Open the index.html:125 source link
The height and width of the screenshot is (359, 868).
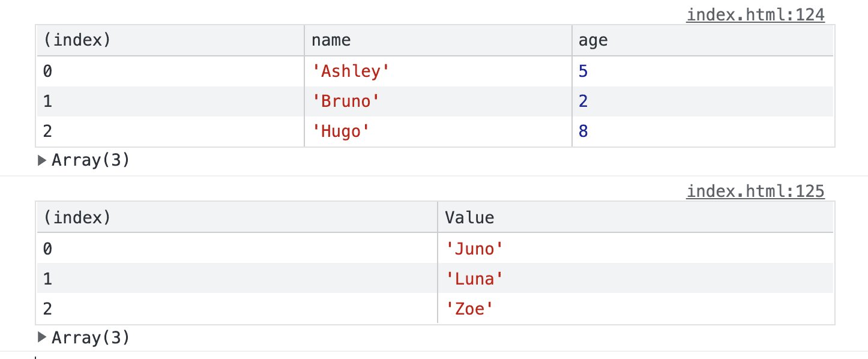pyautogui.click(x=756, y=192)
